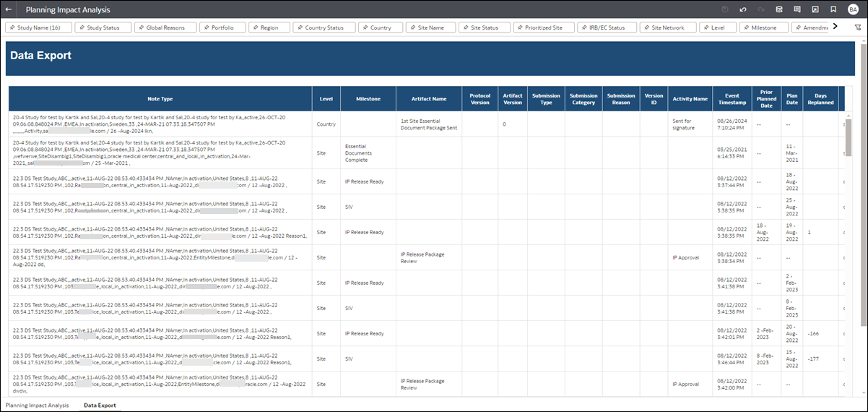
Task: Open the Site Network filter
Action: point(669,27)
